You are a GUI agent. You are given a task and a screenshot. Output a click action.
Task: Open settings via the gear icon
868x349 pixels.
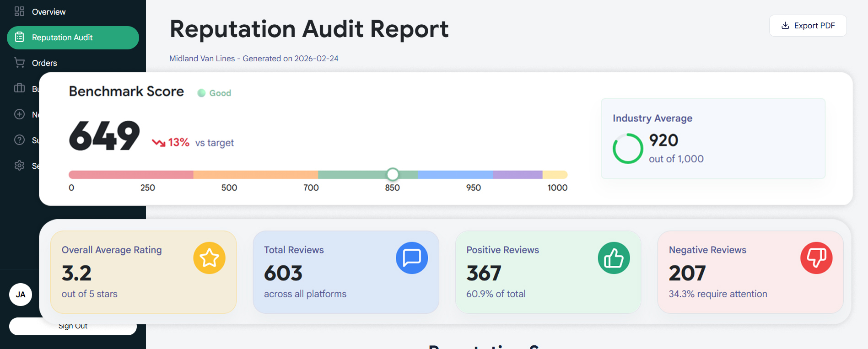pyautogui.click(x=19, y=166)
